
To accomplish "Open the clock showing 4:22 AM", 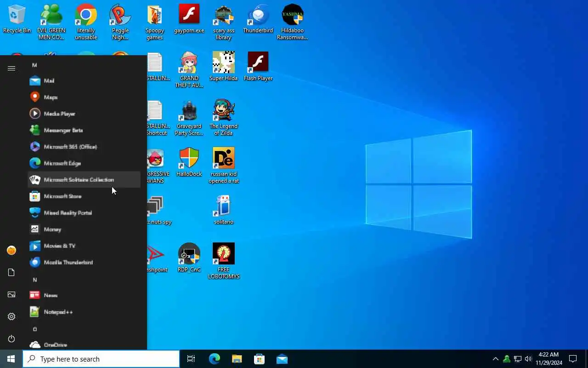I will coord(548,359).
